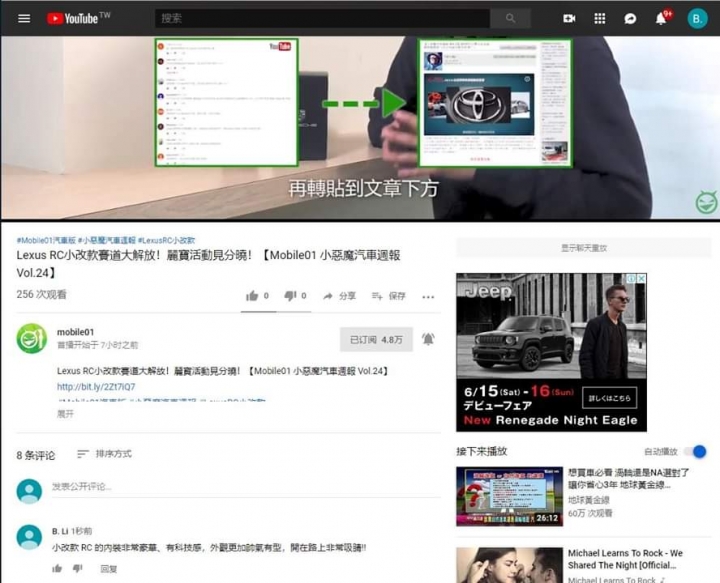Open the comment sort 排序方式 menu
Image resolution: width=720 pixels, height=583 pixels.
pyautogui.click(x=104, y=454)
